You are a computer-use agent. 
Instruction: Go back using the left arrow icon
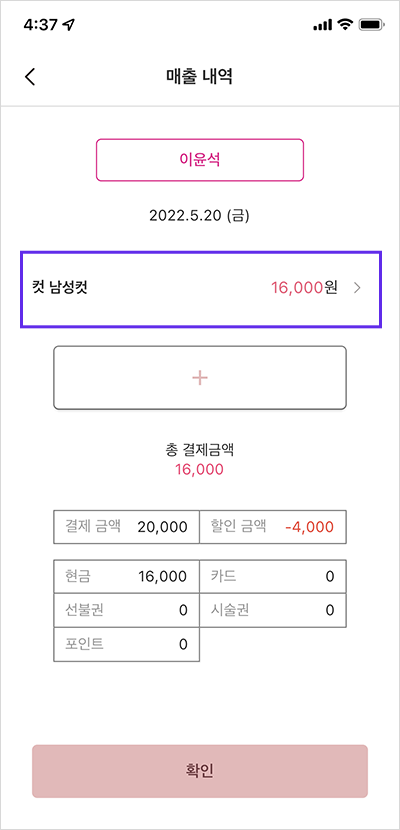30,77
